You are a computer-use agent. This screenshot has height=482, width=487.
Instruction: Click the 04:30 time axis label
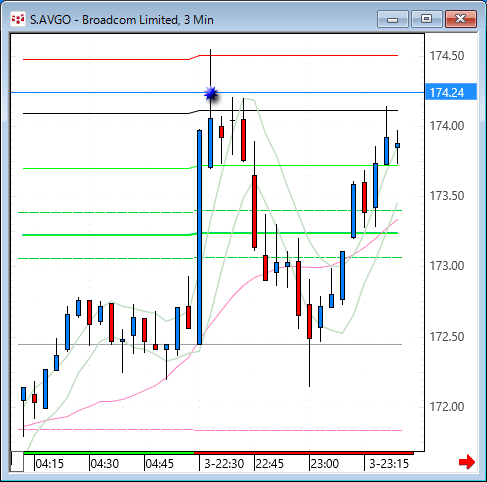pyautogui.click(x=105, y=464)
